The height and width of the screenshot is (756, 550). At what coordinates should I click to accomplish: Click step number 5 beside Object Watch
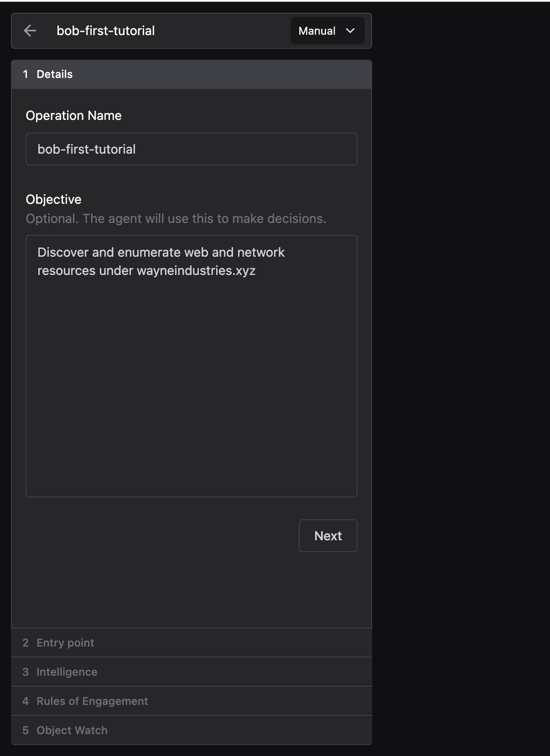pos(26,730)
